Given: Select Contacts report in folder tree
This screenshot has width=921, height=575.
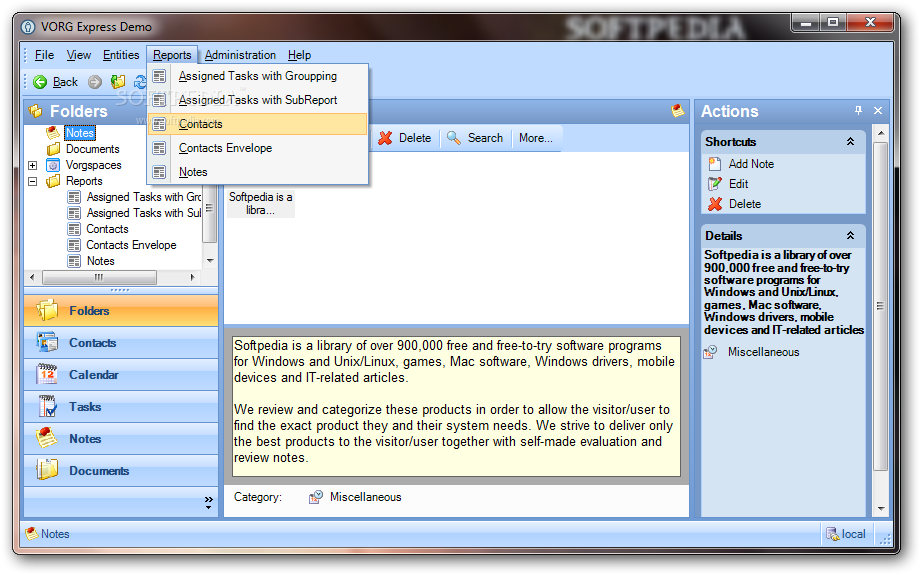Looking at the screenshot, I should (107, 229).
